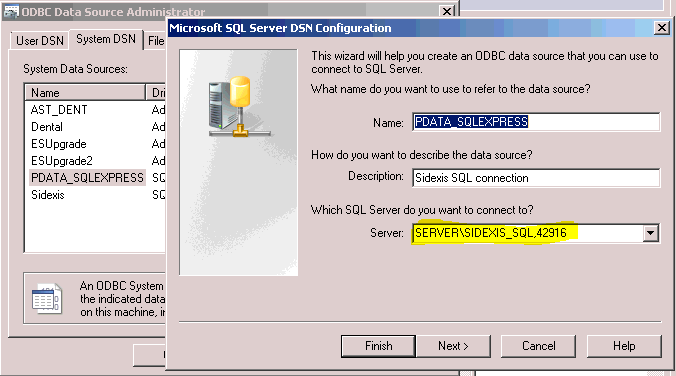Switch to the User DSN tab
676x376 pixels.
click(x=40, y=41)
